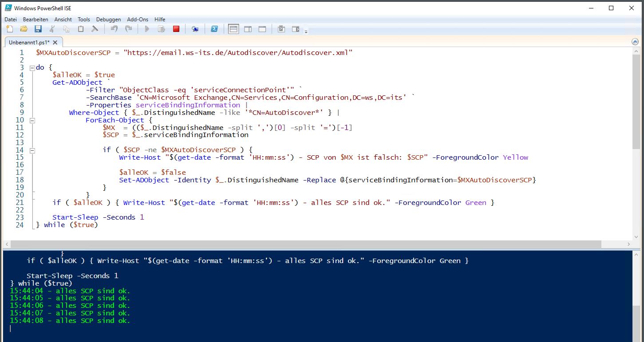644x342 pixels.
Task: Cut selection using the scissors icon
Action: (x=52, y=29)
